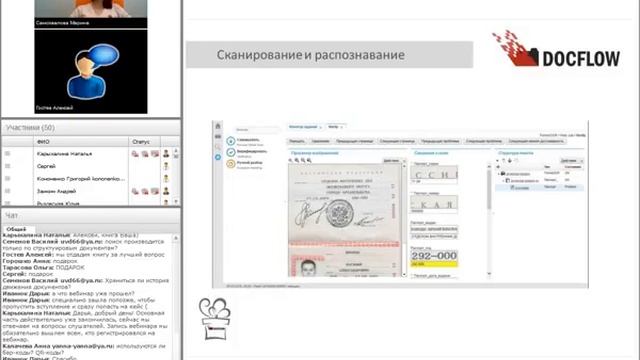
Task: Click the Предыдущая страница toolbar button
Action: [x=354, y=141]
